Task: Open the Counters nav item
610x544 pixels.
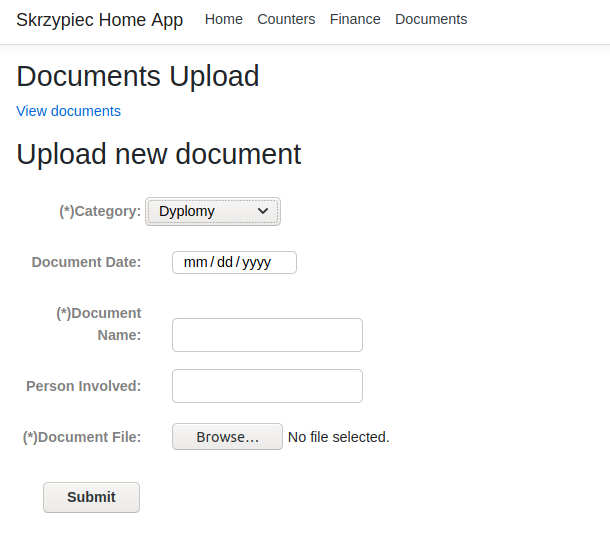Action: pyautogui.click(x=286, y=19)
